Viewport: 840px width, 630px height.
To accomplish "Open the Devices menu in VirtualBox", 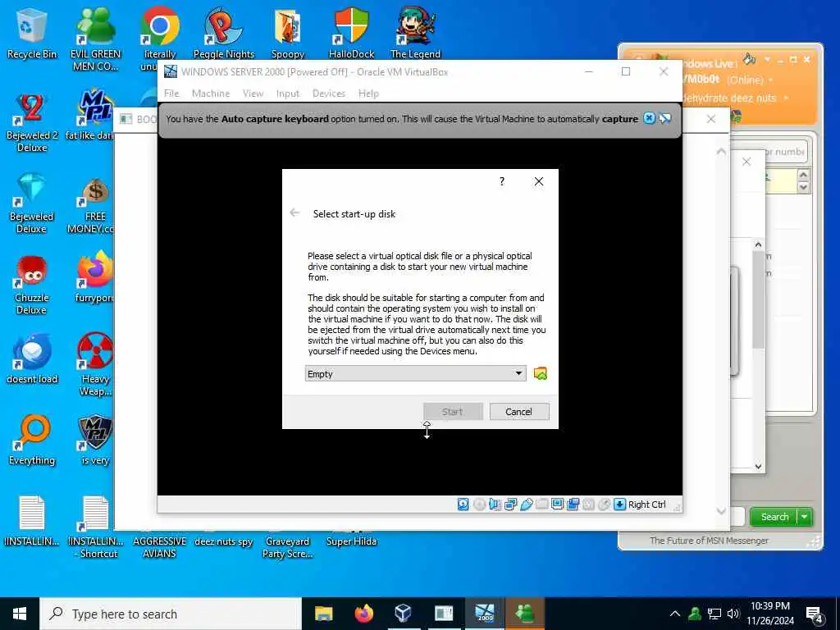I will pos(329,94).
